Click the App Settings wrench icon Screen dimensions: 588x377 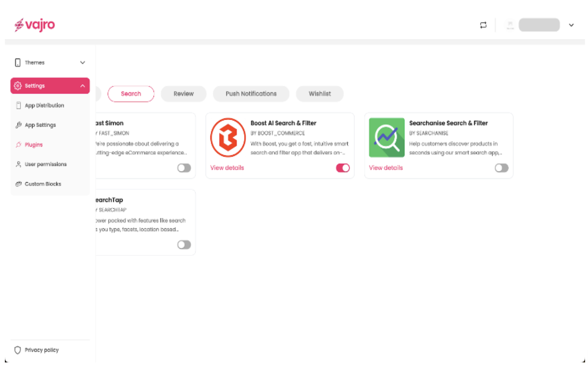(18, 125)
